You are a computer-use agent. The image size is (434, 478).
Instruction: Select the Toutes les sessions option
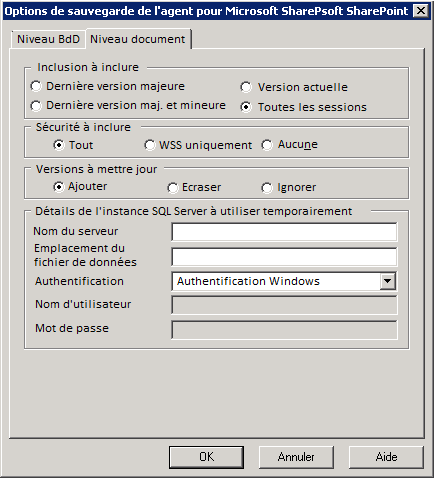tap(246, 107)
